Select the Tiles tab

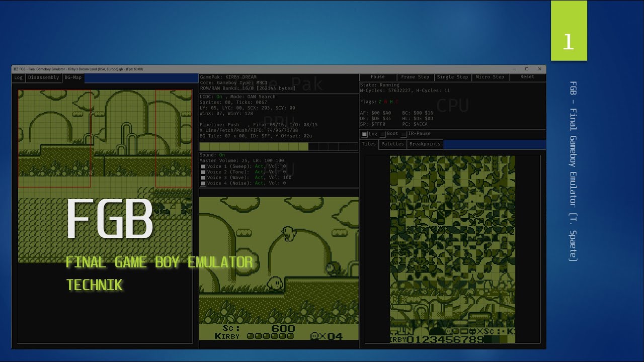[369, 144]
